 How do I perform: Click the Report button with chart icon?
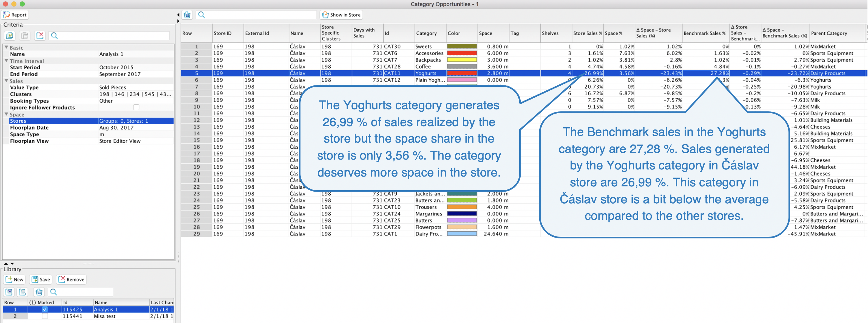coord(15,15)
